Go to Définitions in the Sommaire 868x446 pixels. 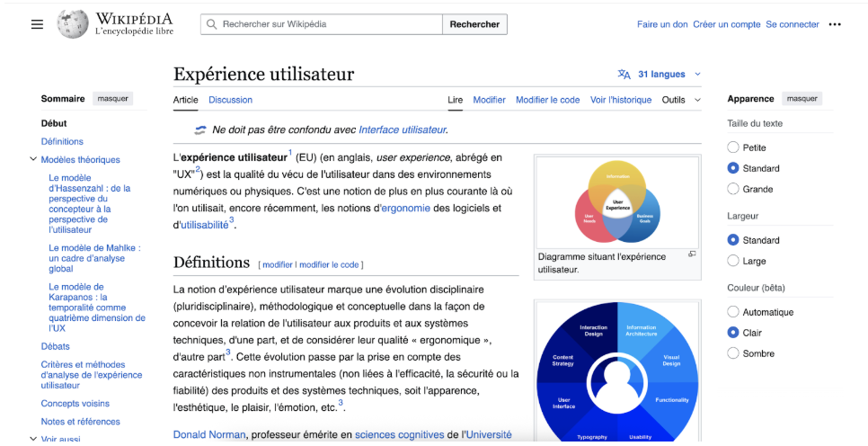62,141
